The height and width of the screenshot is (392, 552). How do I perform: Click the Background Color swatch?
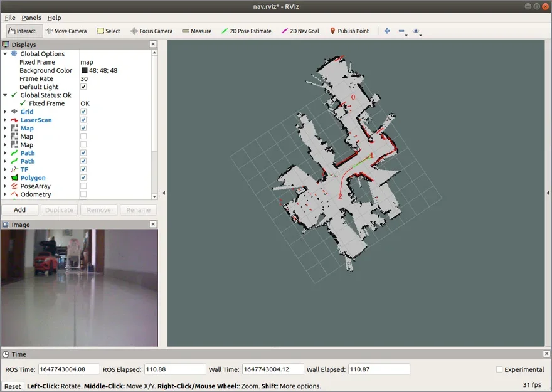(x=84, y=71)
